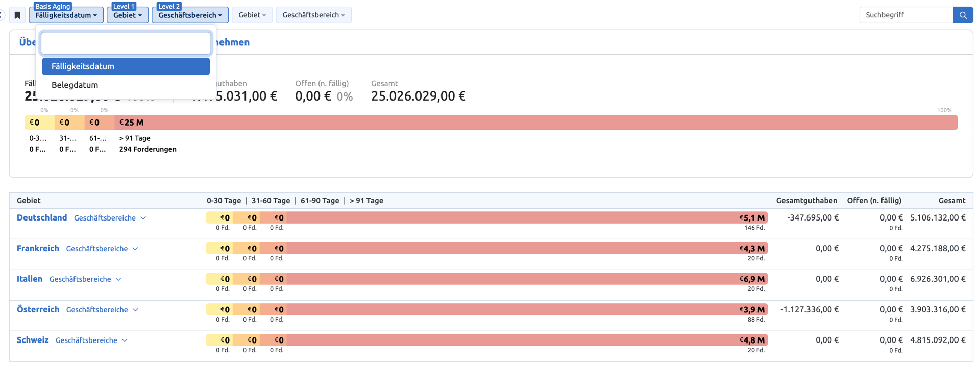Open the Level 2 Geschäftsbereich dropdown
Image resolution: width=980 pixels, height=366 pixels.
(190, 15)
